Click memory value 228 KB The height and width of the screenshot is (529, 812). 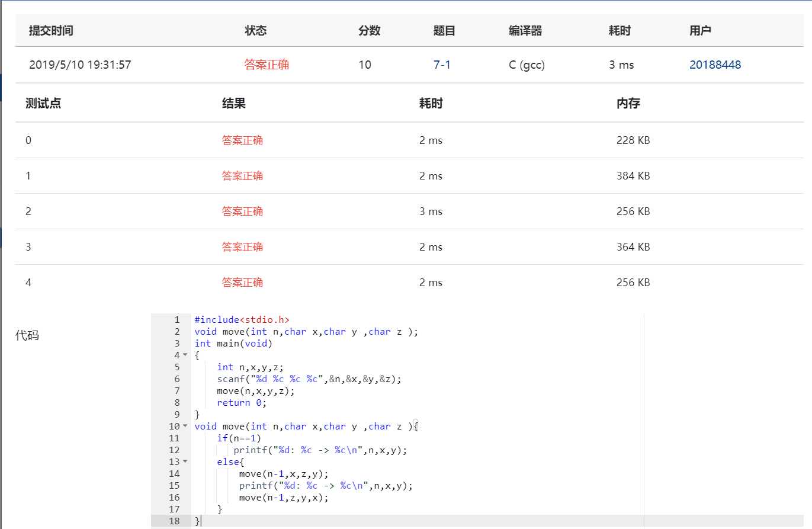tap(633, 140)
